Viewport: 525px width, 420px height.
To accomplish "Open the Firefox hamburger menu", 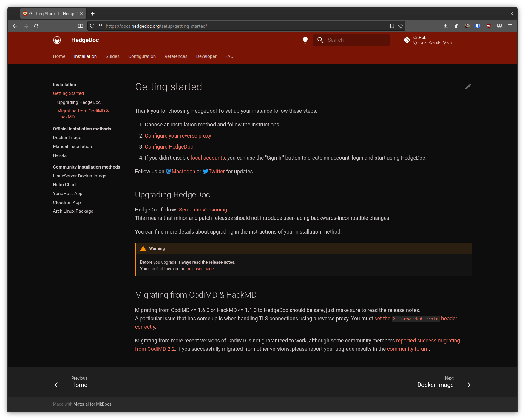I will [x=510, y=26].
